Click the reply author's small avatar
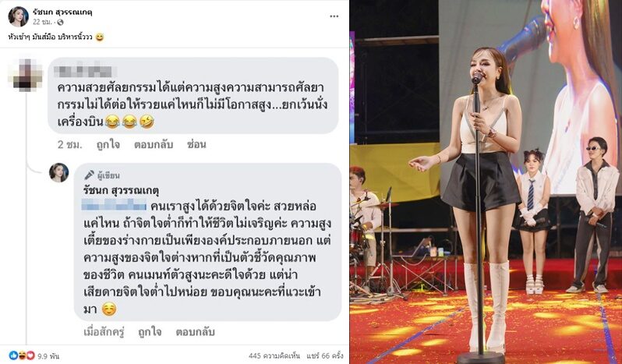The height and width of the screenshot is (364, 622). [x=59, y=172]
